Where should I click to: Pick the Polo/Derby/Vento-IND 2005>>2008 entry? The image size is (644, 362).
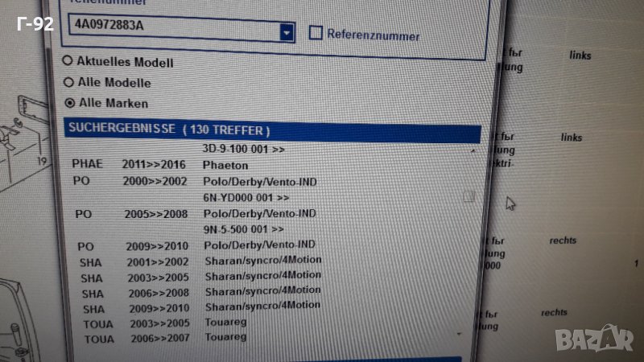pos(258,213)
